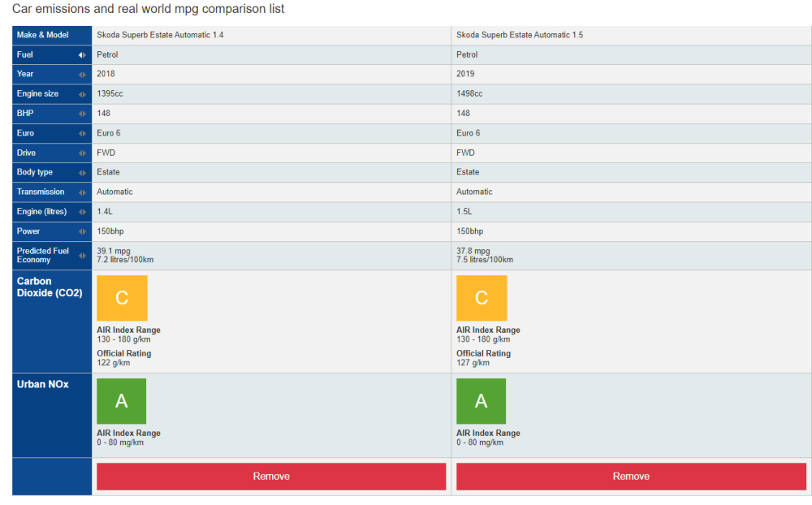Screen dimensions: 812x505
Task: Click the official rating 122 g/km
Action: [x=114, y=363]
